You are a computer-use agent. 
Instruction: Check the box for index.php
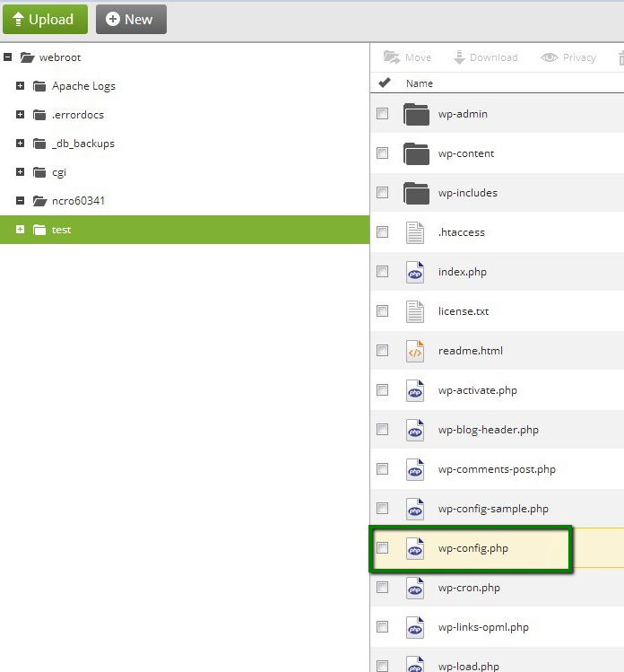383,271
